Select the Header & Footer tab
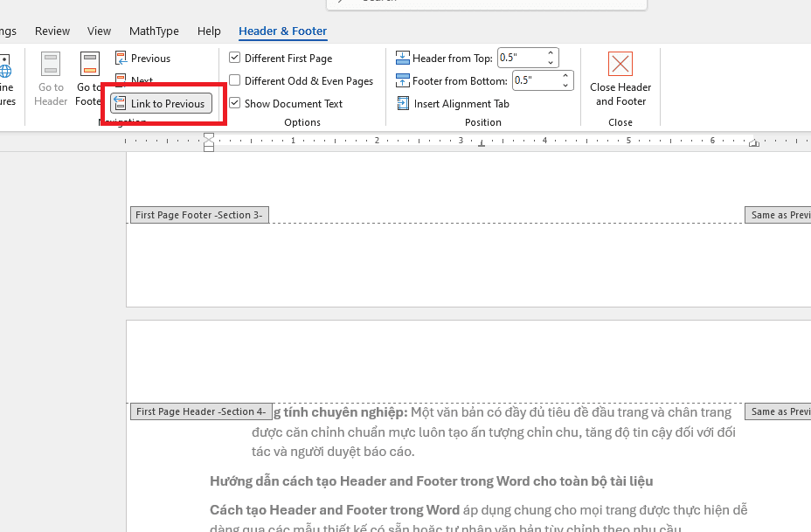This screenshot has width=811, height=532. 282,31
